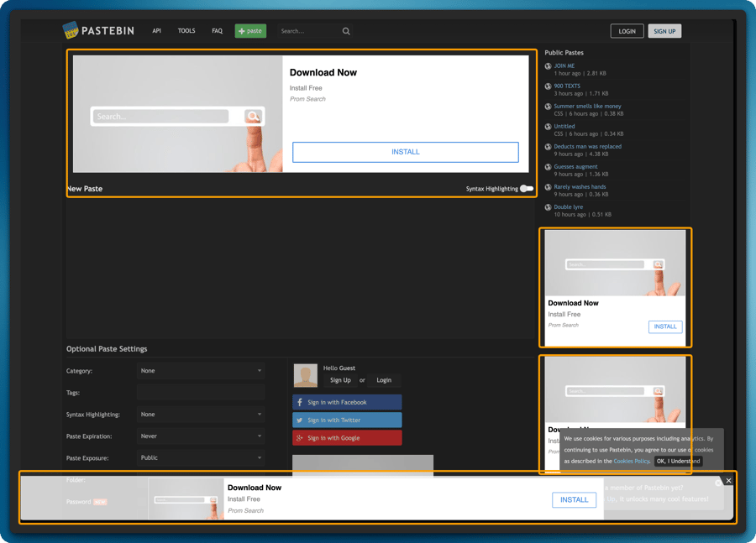The width and height of the screenshot is (756, 543).
Task: Open the Cookies Policy link
Action: 631,461
